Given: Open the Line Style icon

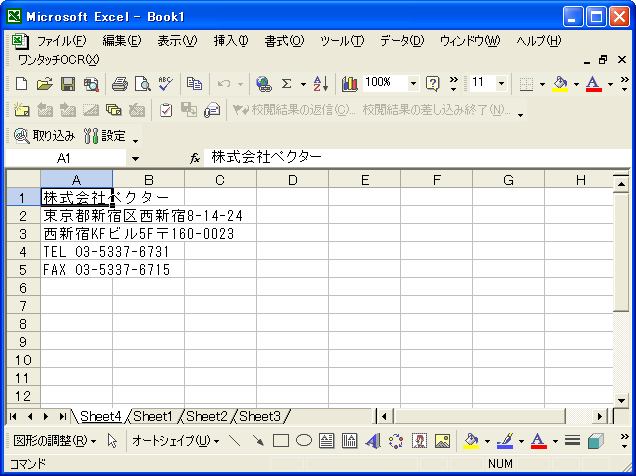Looking at the screenshot, I should pyautogui.click(x=572, y=441).
